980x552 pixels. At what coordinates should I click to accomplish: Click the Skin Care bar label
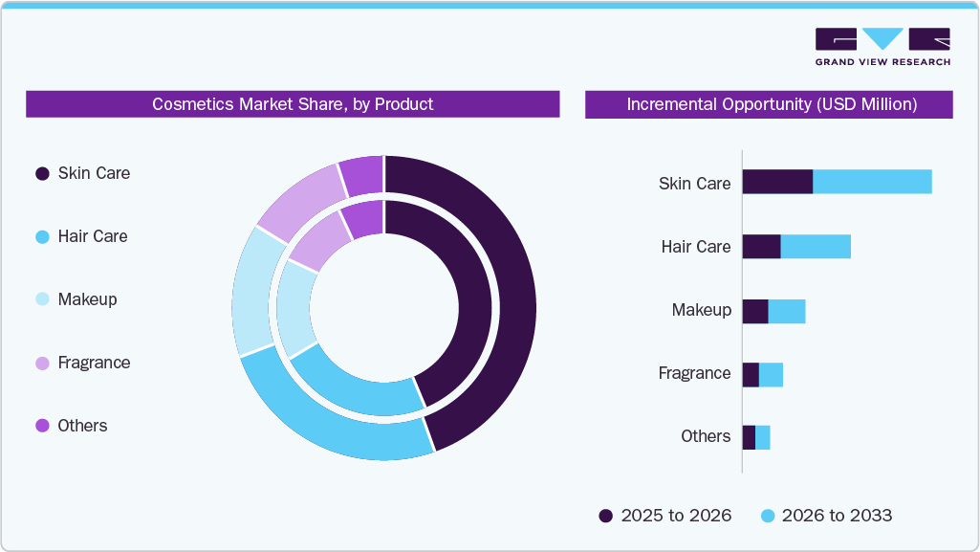(693, 184)
